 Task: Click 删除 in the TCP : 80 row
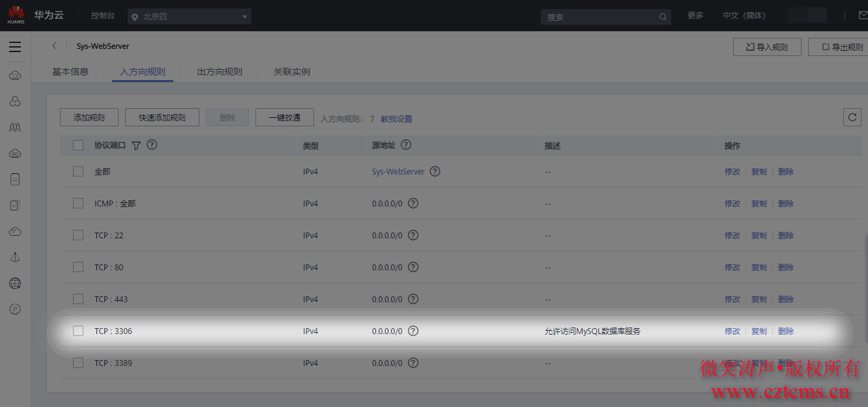786,267
